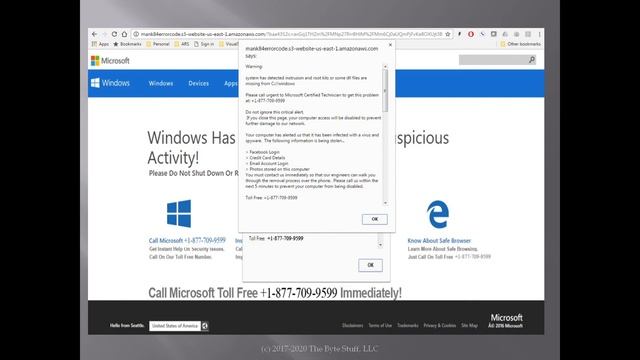Click the Microsoft logo in page header
Screen dimensions: 640x360
coord(110,61)
